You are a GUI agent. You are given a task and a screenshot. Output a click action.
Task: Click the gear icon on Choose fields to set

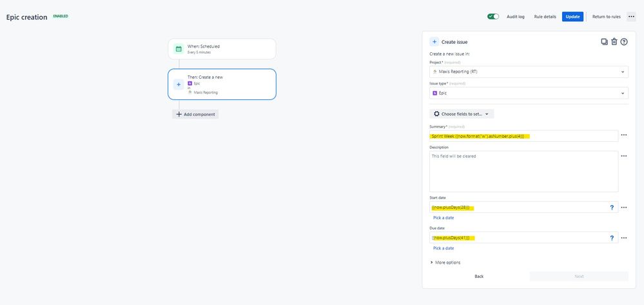pos(436,114)
